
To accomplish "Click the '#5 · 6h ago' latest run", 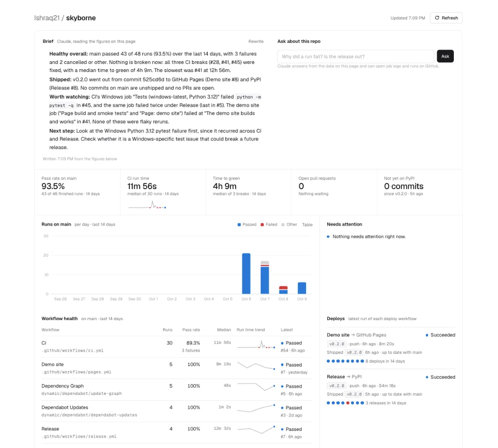I will point(291,394).
